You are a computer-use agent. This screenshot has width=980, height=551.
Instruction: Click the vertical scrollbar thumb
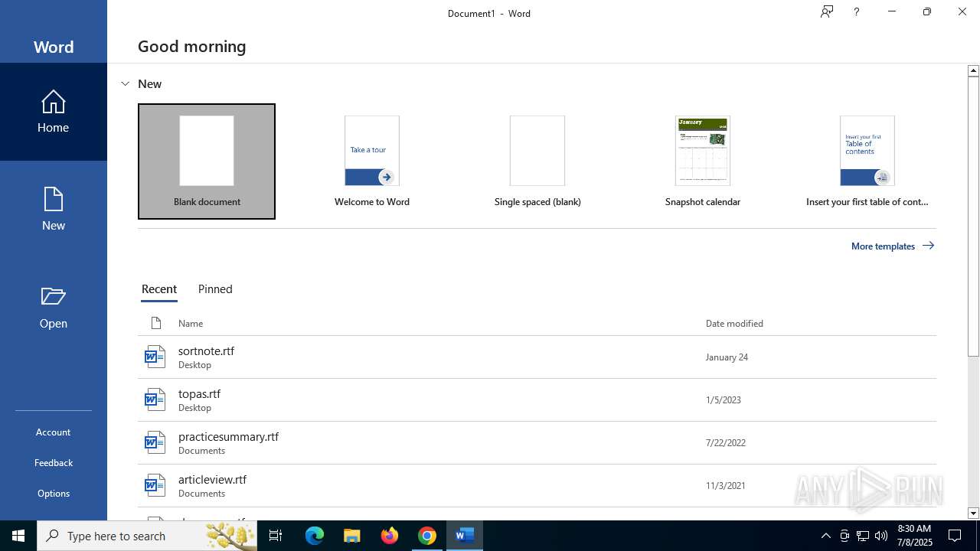tap(973, 216)
